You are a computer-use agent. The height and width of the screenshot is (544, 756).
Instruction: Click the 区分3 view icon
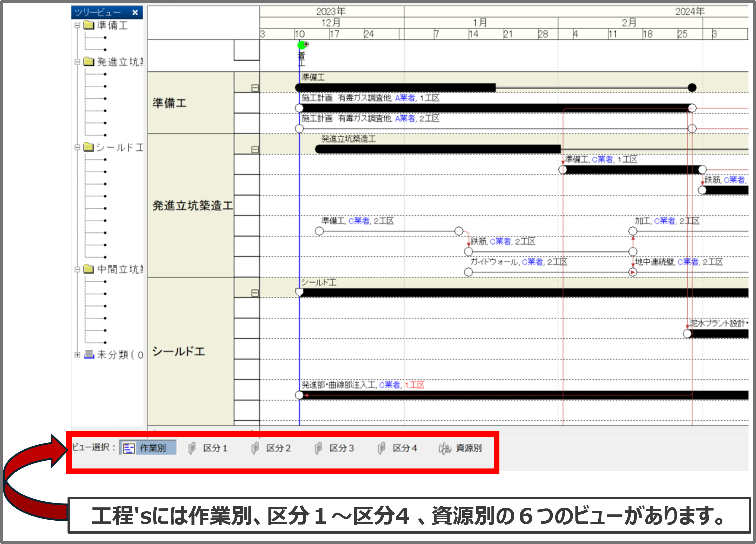pos(318,448)
